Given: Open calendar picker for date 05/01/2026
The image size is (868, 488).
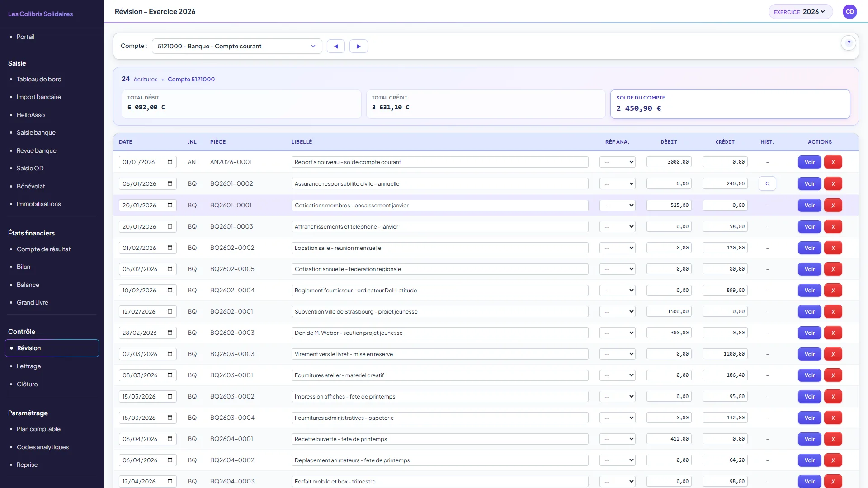Looking at the screenshot, I should click(x=170, y=183).
